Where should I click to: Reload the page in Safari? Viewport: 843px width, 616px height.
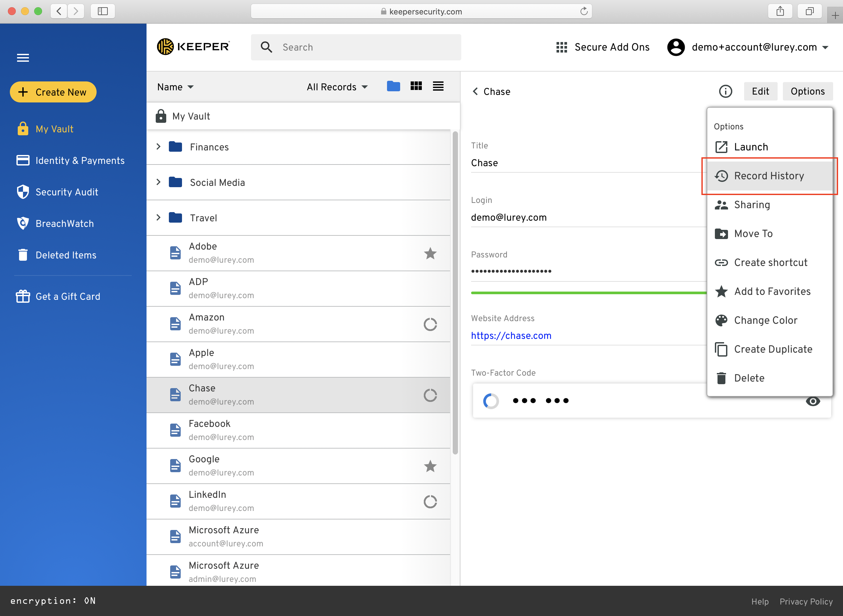pos(584,11)
